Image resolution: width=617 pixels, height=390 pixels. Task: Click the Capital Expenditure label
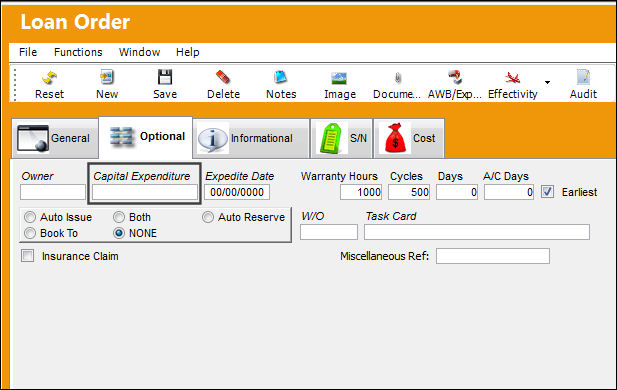[142, 176]
